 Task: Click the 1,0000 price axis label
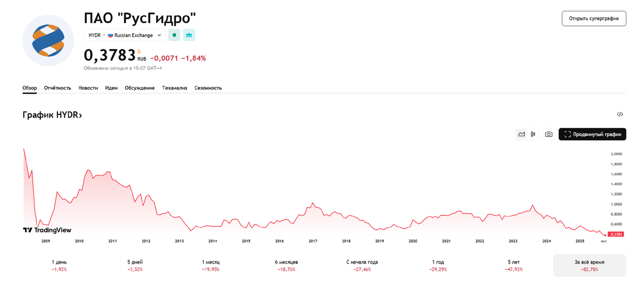click(617, 204)
